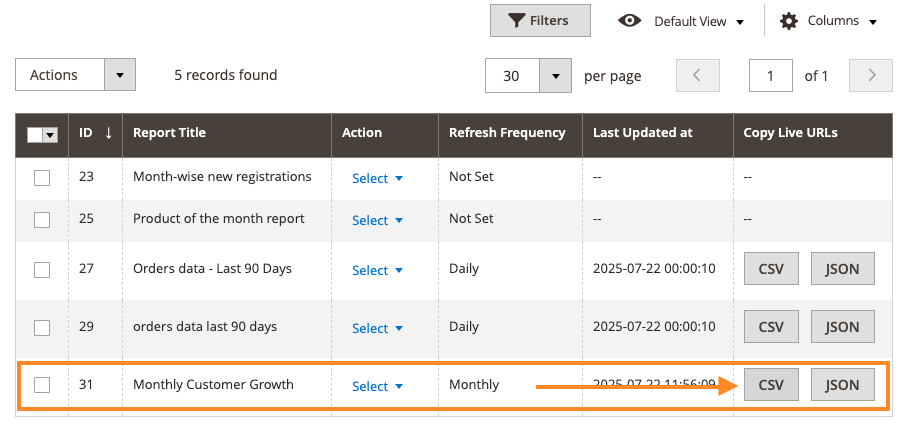Click the 'Month-wise new registrations' title
This screenshot has width=903, height=430.
[222, 177]
